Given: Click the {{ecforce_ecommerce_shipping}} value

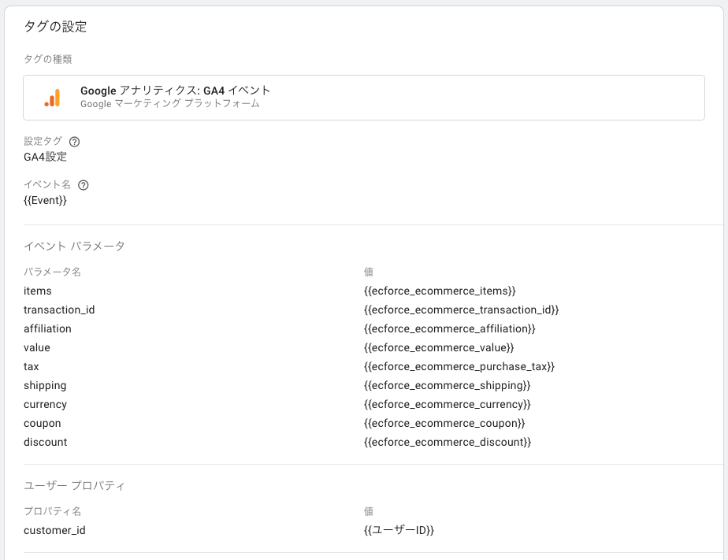Looking at the screenshot, I should click(447, 386).
